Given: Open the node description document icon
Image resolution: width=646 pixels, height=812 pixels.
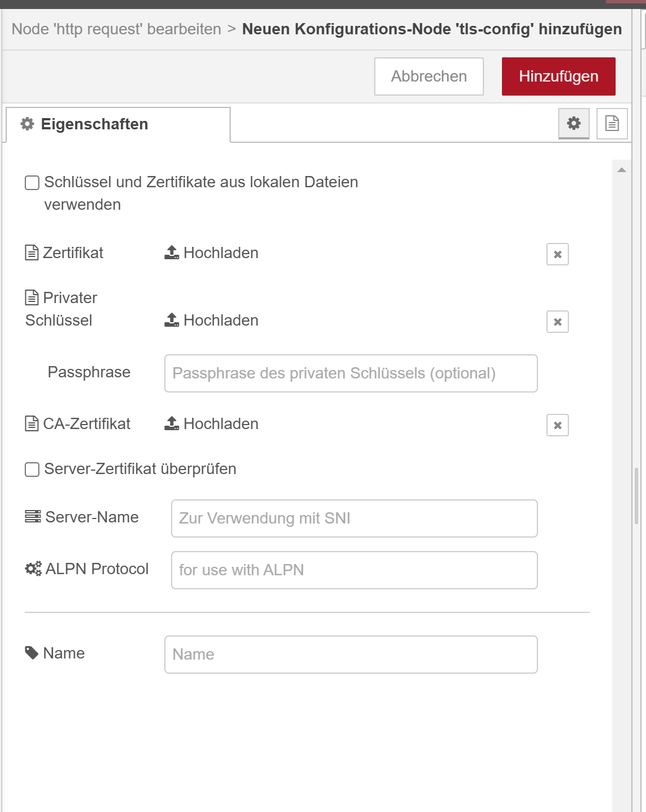Looking at the screenshot, I should point(612,123).
